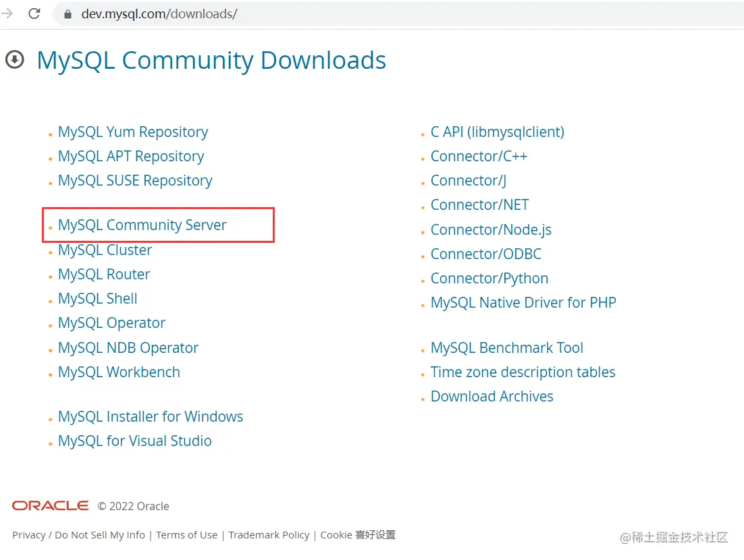Viewport: 744px width, 560px height.
Task: Click the browser reload icon
Action: 34,13
